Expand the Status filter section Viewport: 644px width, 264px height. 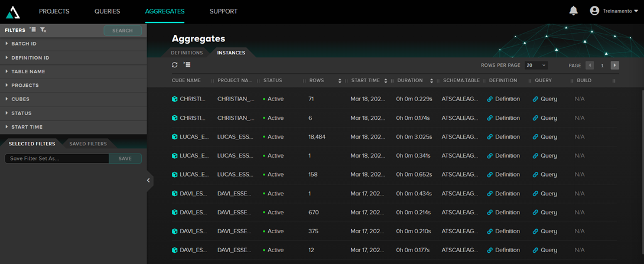(x=21, y=113)
